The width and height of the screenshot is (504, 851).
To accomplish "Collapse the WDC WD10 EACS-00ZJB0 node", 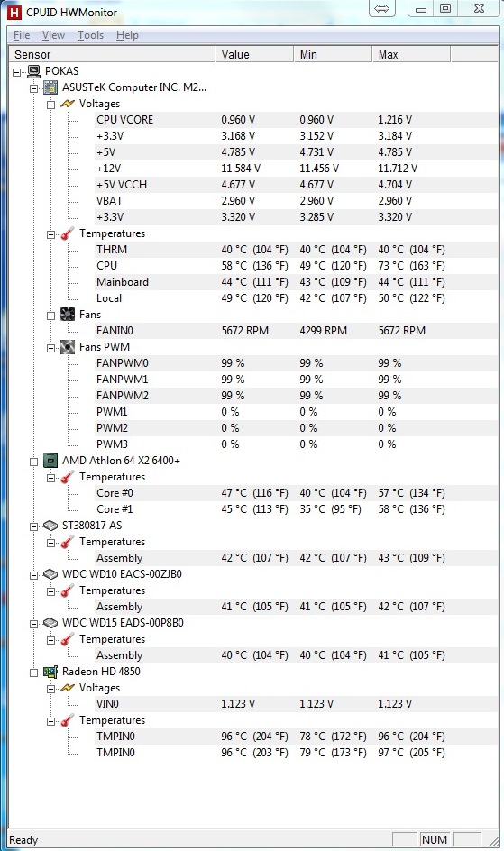I will pos(33,575).
